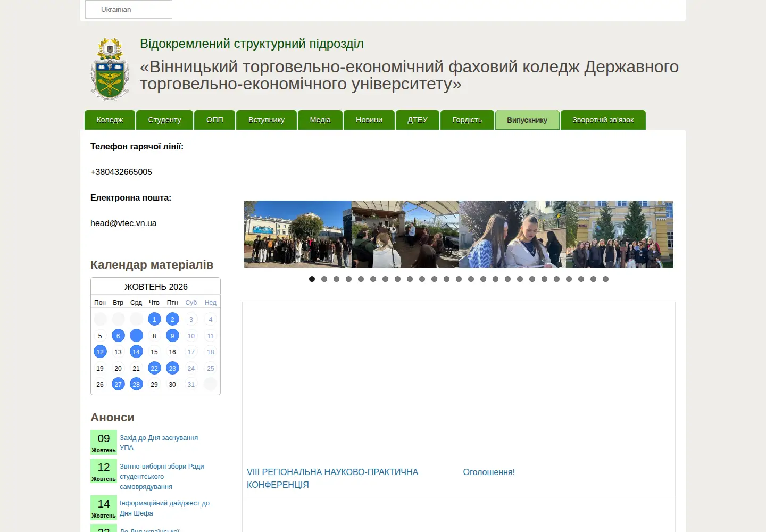Open materials for calendar date 14
This screenshot has width=766, height=532.
[x=136, y=352]
